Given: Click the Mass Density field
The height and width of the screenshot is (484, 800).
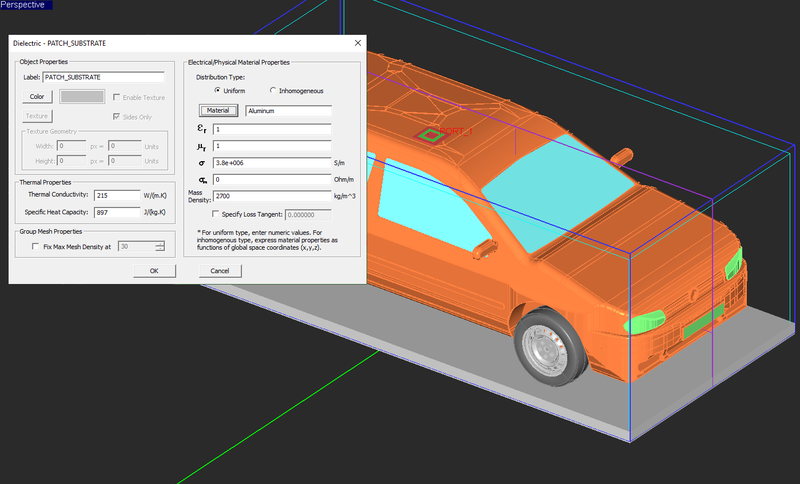Looking at the screenshot, I should point(270,196).
